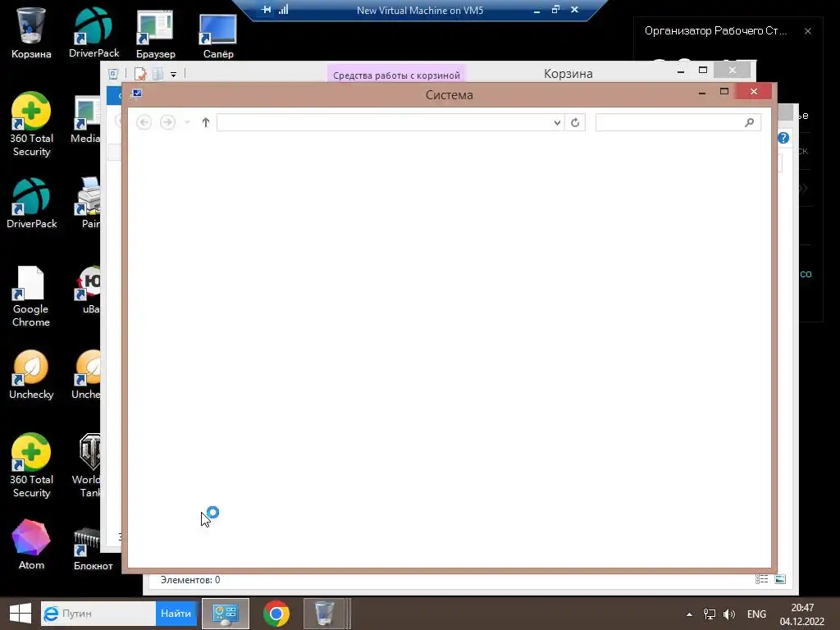Refresh the Система window address bar
This screenshot has height=630, width=840.
pyautogui.click(x=575, y=123)
